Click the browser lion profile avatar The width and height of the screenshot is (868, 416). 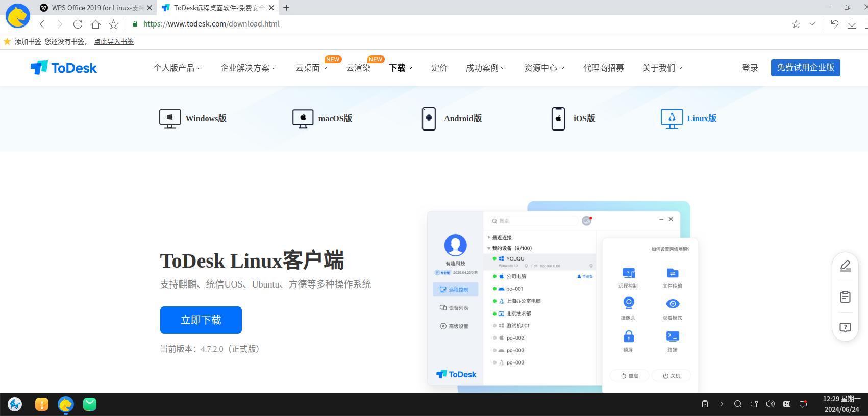click(x=17, y=16)
